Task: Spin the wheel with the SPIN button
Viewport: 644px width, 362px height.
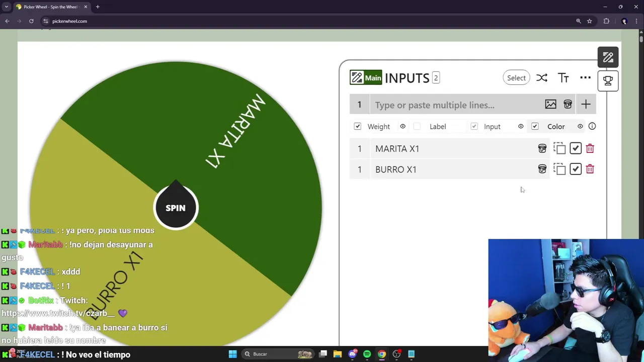Action: pyautogui.click(x=176, y=208)
